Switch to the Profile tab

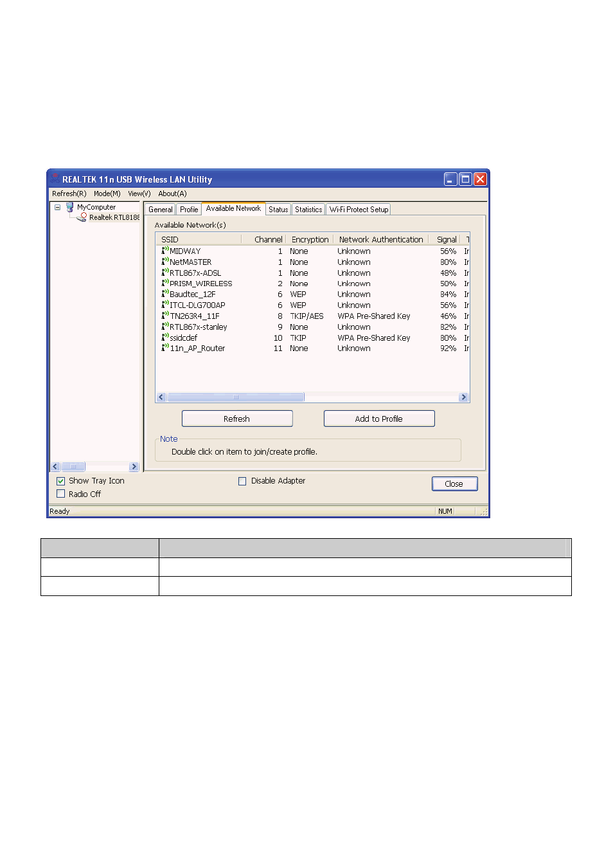coord(189,210)
